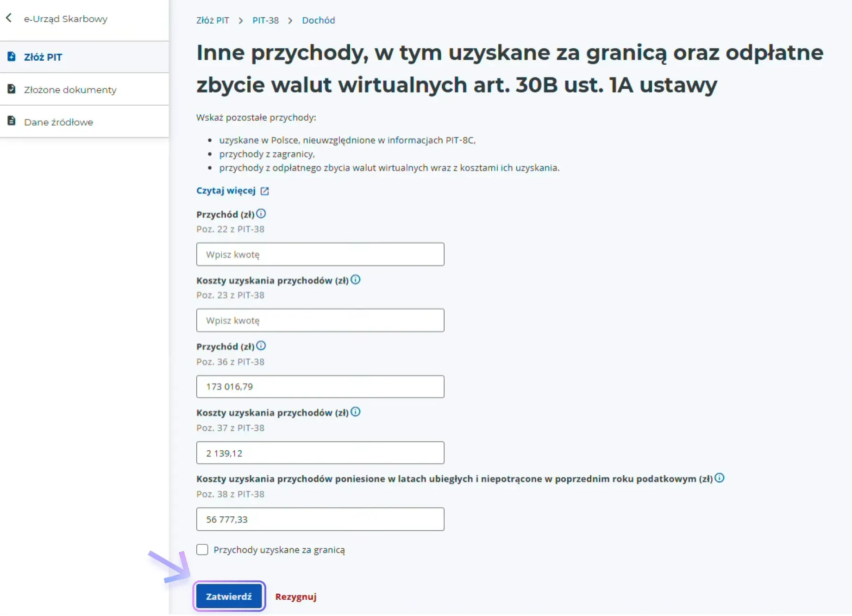This screenshot has height=616, width=852.
Task: Navigate to the PIT-38 breadcrumb
Action: (265, 20)
